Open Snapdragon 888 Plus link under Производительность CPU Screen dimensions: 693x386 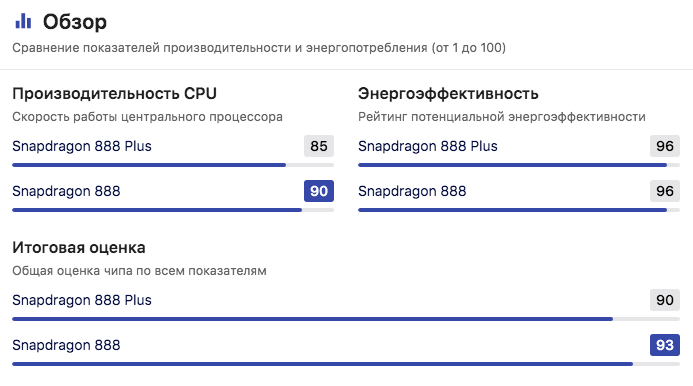point(82,146)
